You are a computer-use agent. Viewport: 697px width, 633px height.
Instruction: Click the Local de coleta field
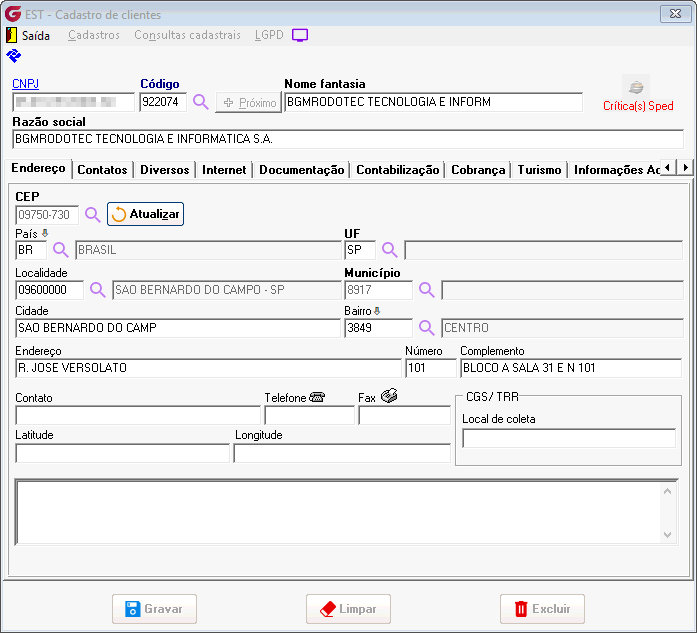pos(569,438)
